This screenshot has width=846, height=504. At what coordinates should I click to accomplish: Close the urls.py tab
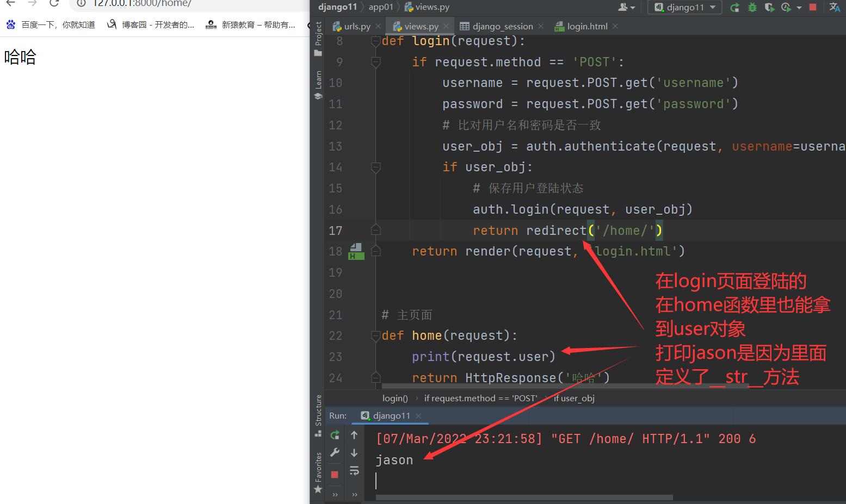tap(378, 26)
